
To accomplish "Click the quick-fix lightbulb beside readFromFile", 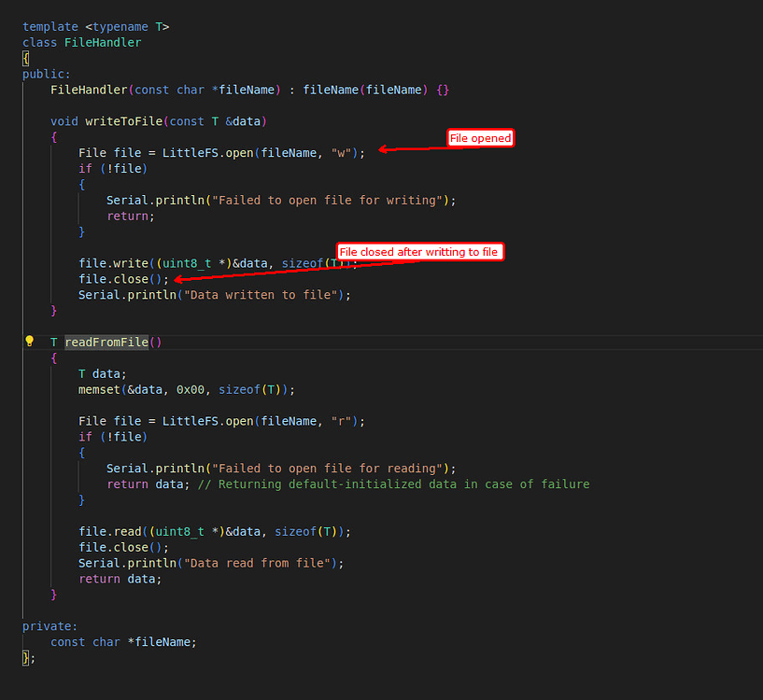I will tap(29, 342).
